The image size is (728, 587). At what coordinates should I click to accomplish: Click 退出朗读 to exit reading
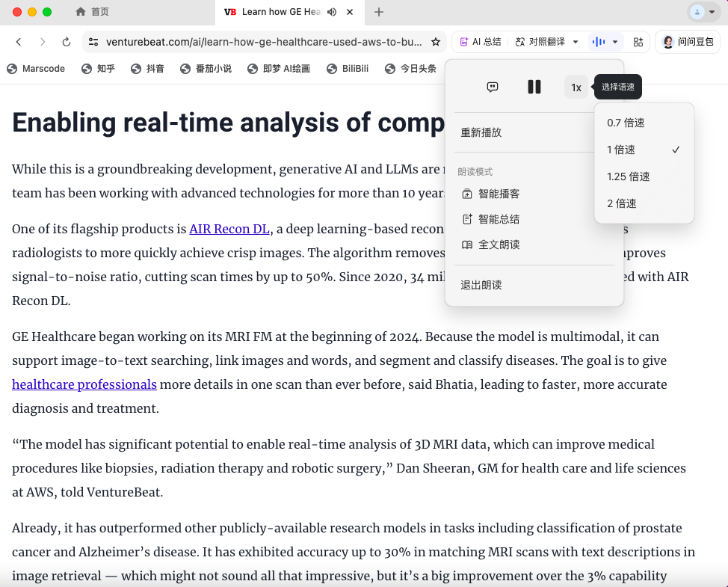point(481,285)
